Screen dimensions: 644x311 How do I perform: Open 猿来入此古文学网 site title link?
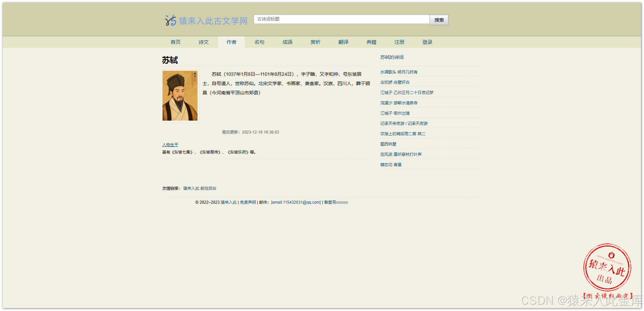[213, 21]
